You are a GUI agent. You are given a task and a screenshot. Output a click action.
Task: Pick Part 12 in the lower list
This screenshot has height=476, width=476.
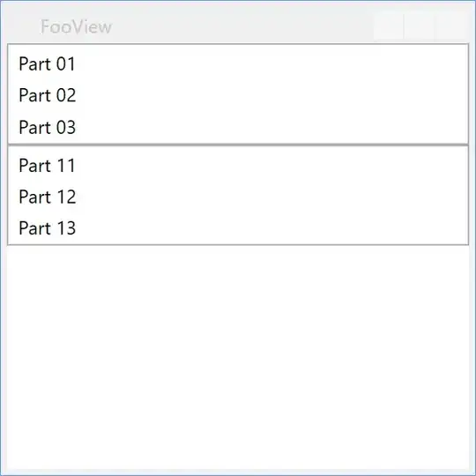tap(238, 197)
